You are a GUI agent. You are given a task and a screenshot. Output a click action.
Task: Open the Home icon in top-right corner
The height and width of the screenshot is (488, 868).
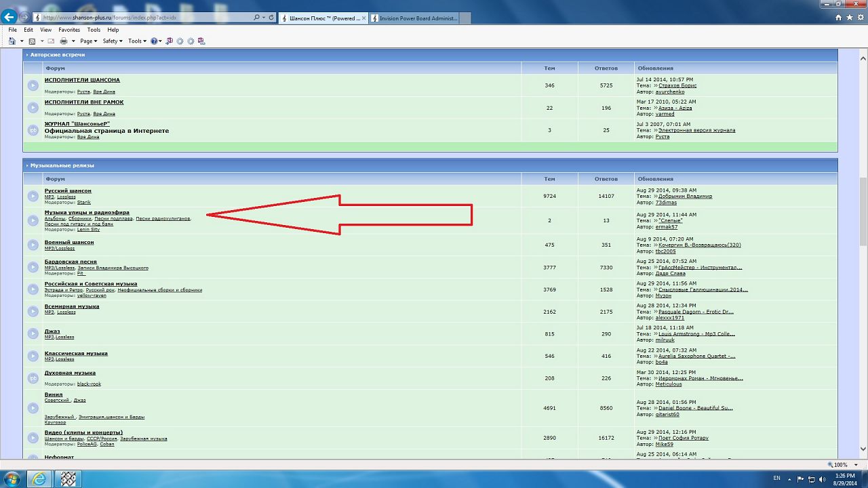click(x=839, y=18)
